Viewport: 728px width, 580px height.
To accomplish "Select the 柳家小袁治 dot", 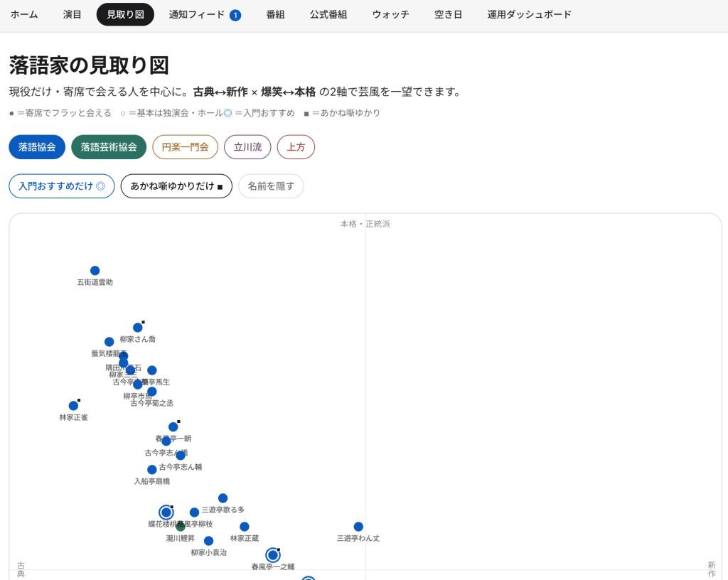I will pos(209,541).
